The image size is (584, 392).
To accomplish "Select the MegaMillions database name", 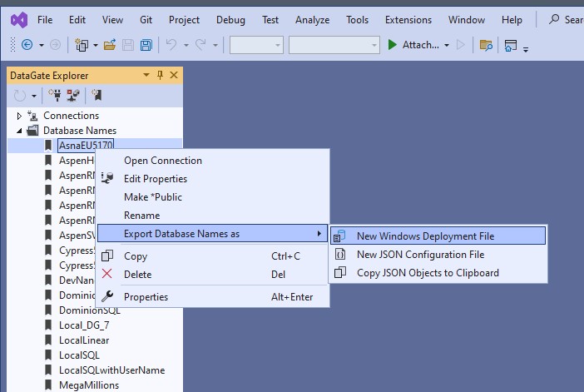I will tap(89, 385).
